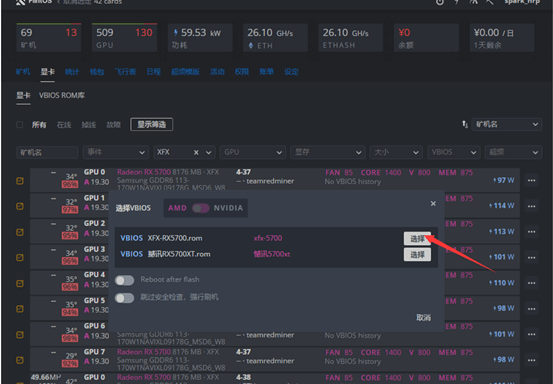
Task: Open the 大小 filter dropdown
Action: click(396, 152)
